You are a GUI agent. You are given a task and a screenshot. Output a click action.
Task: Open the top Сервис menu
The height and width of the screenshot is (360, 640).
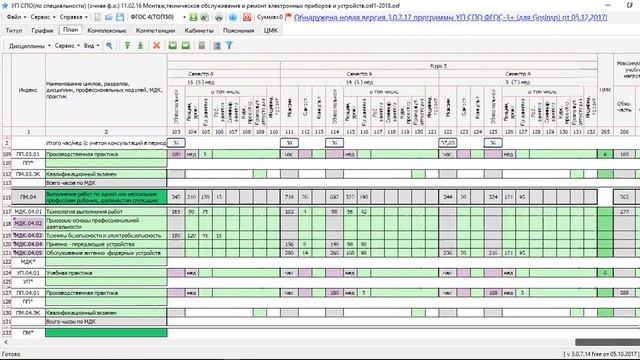pos(42,17)
